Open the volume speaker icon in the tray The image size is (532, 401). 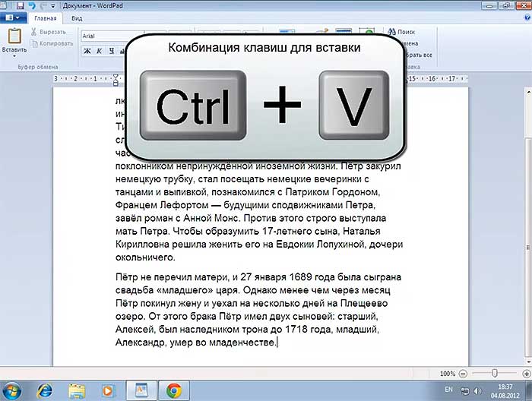[x=477, y=391]
